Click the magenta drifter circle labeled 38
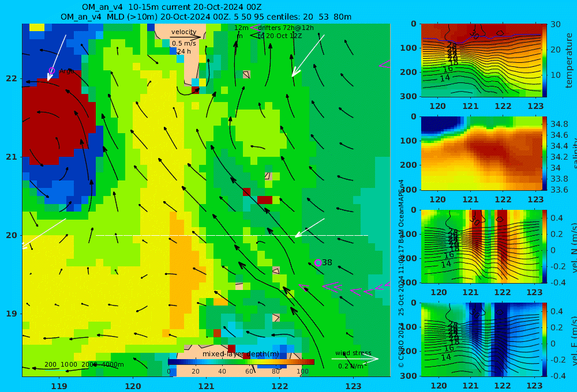This screenshot has height=392, width=577. point(318,262)
